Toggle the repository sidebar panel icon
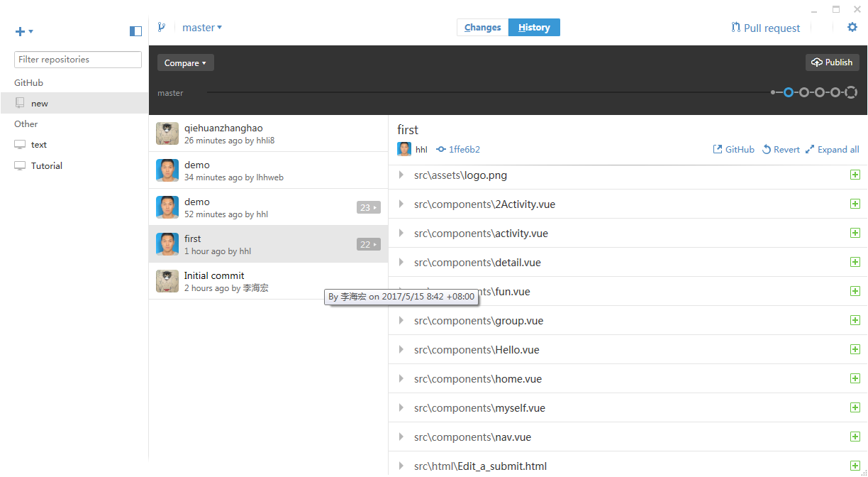 pyautogui.click(x=135, y=31)
